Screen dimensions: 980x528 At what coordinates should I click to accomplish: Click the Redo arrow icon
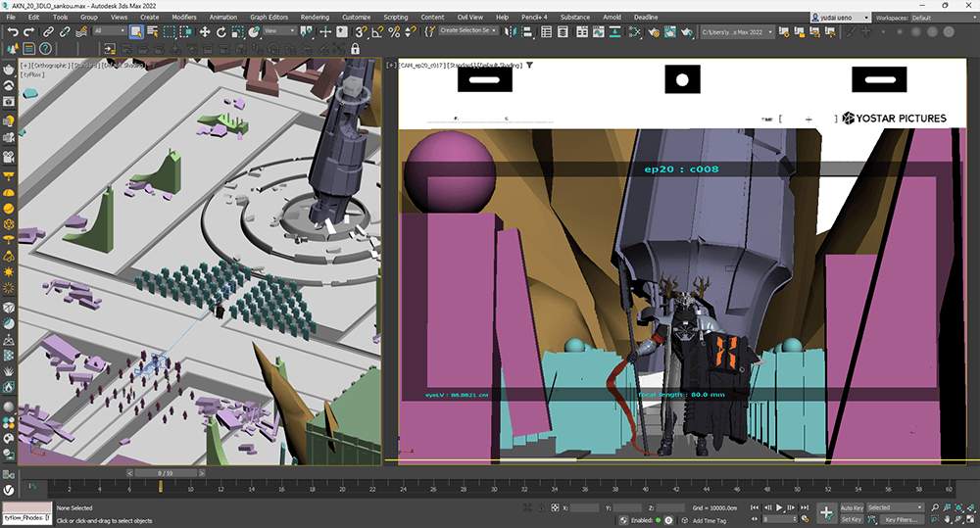click(28, 31)
